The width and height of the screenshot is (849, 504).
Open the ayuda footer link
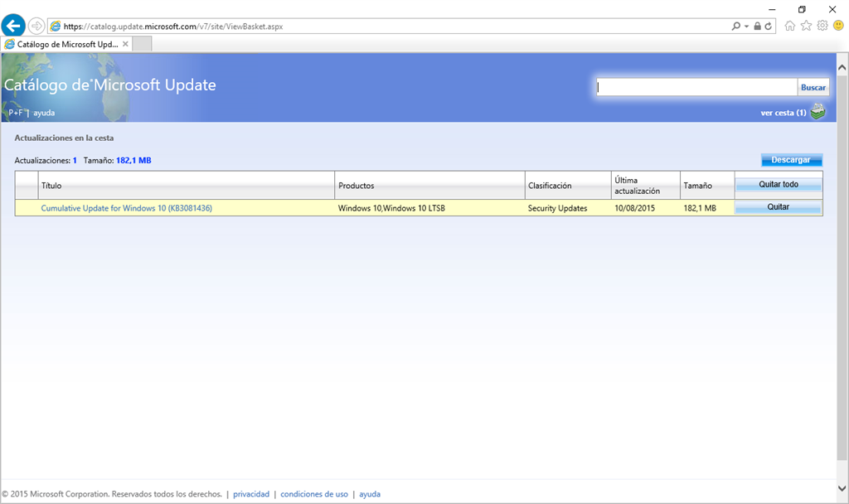(x=370, y=494)
